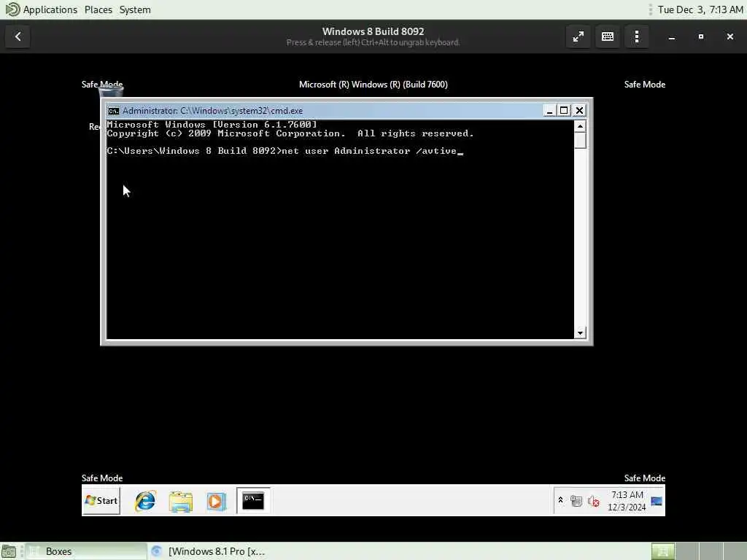The width and height of the screenshot is (747, 560).
Task: Maximize the cmd.exe window
Action: coord(564,111)
